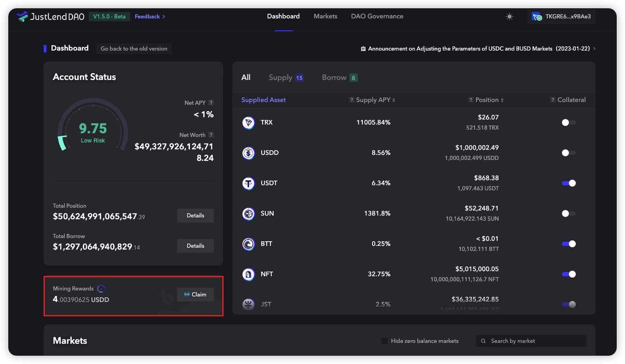The height and width of the screenshot is (364, 625).
Task: Click the NFT token icon
Action: [x=248, y=274]
